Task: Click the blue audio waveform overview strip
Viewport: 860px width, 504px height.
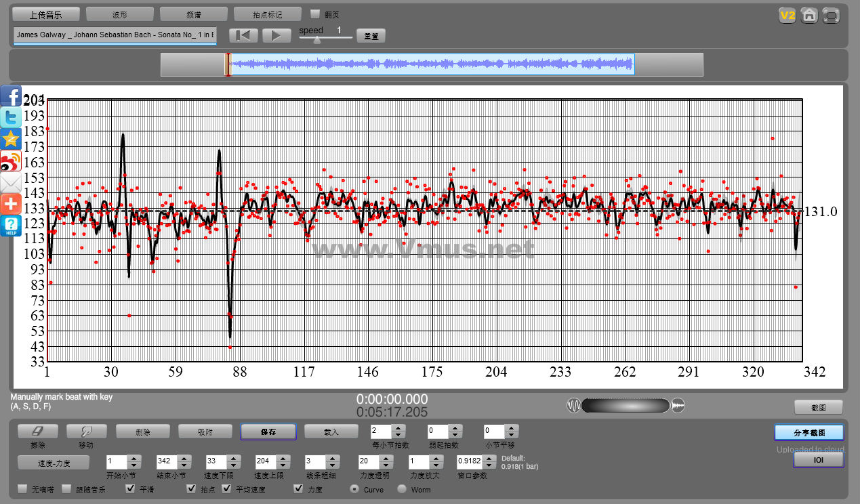Action: (432, 64)
